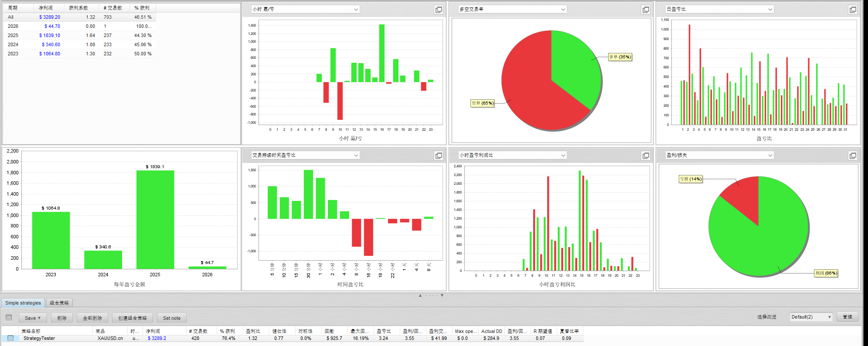Viewport: 868px width, 346px height.
Task: Pop out the 小时 赢/亏 chart panel
Action: (x=439, y=10)
